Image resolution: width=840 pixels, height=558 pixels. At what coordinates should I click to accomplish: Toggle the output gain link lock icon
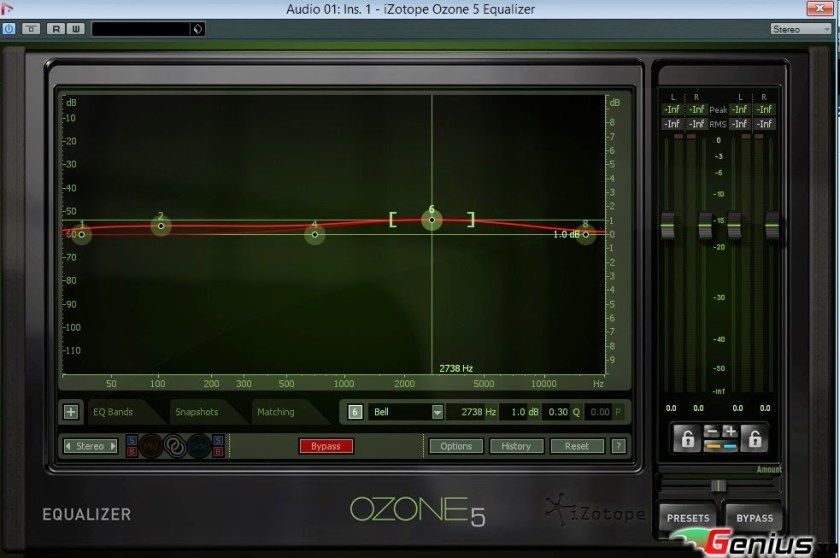[x=754, y=439]
